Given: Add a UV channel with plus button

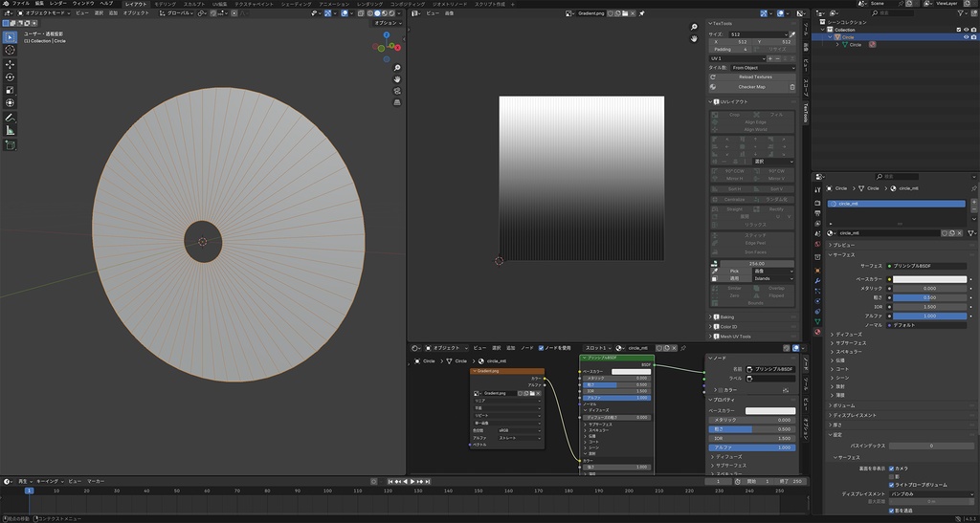Looking at the screenshot, I should pos(770,58).
